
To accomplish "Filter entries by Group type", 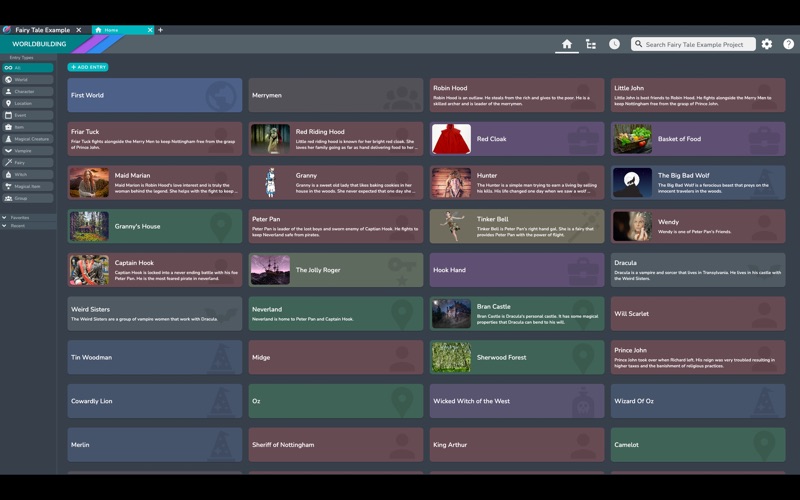I will click(28, 198).
